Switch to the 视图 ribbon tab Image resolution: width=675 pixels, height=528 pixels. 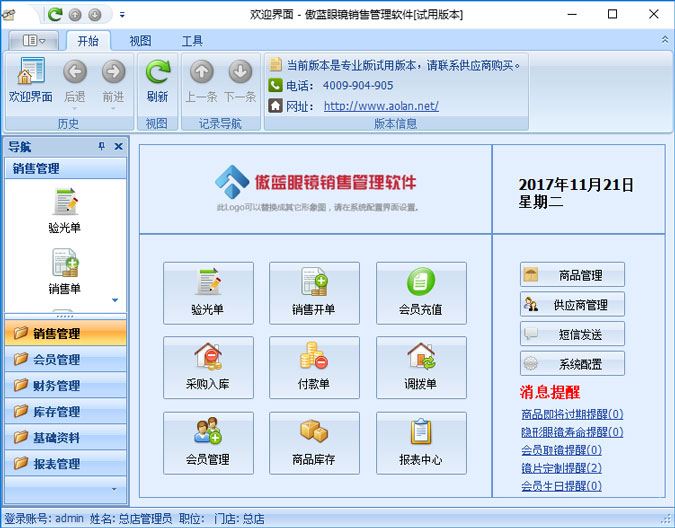point(140,41)
